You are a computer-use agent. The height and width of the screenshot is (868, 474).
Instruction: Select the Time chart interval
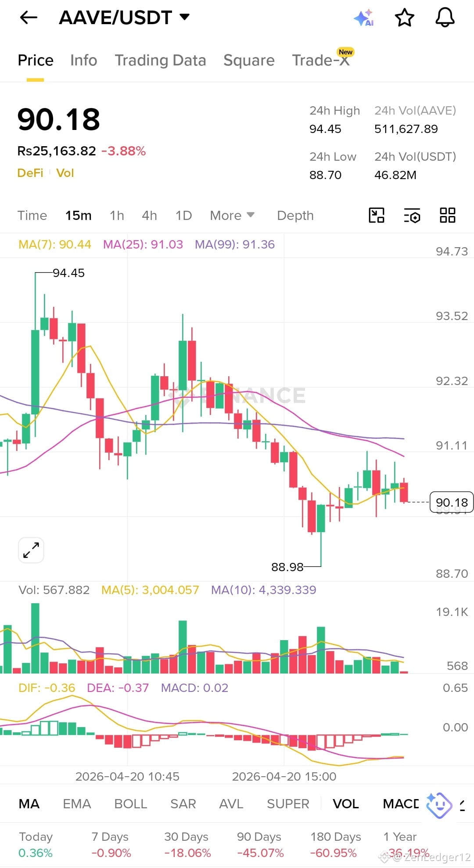pyautogui.click(x=32, y=215)
